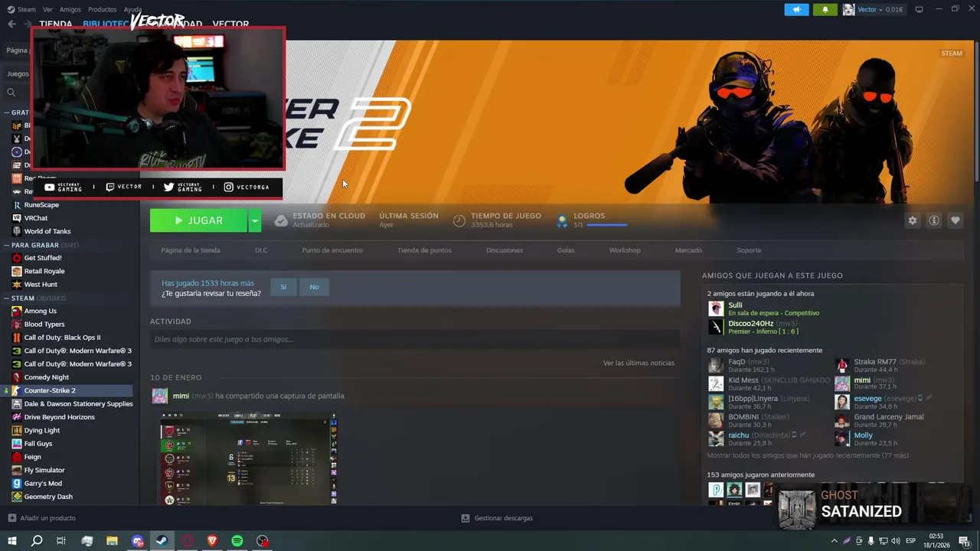Viewport: 980px width, 551px height.
Task: Select Call of Duty: Black Ops II
Action: click(x=62, y=337)
